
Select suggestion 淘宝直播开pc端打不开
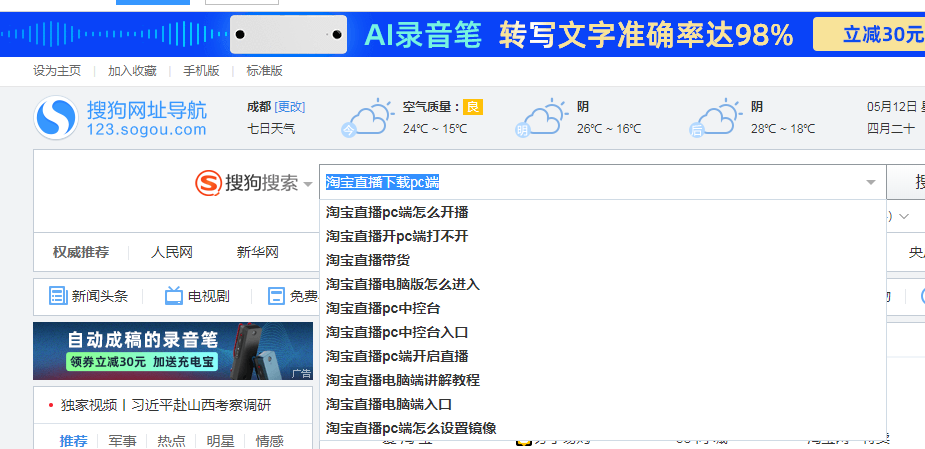coord(602,237)
